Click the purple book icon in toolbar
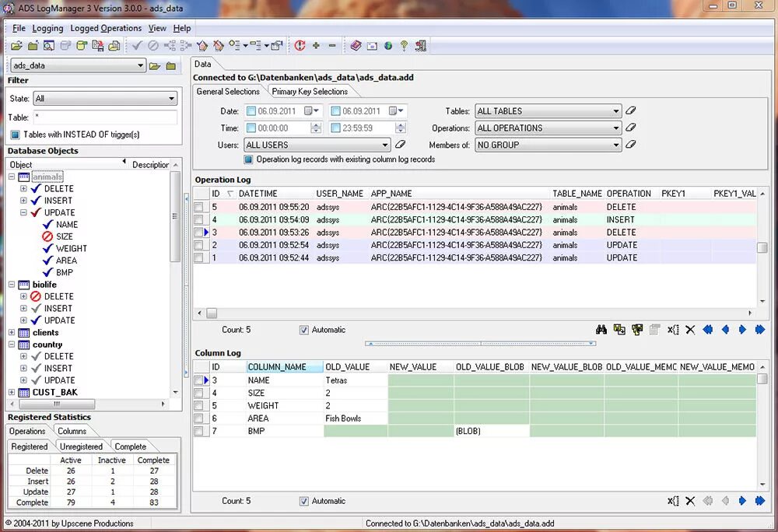 pos(356,46)
